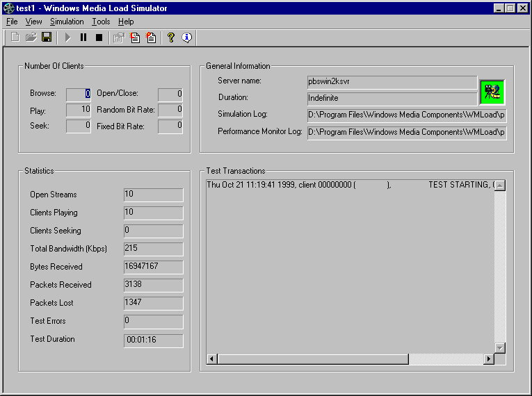Click the Duration field showing Indefinite

[x=392, y=99]
